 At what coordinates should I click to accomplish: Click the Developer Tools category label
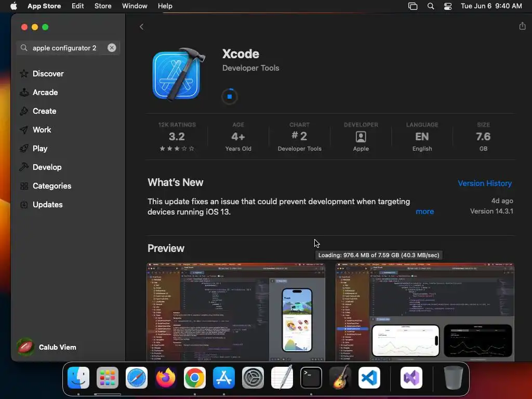(x=251, y=68)
